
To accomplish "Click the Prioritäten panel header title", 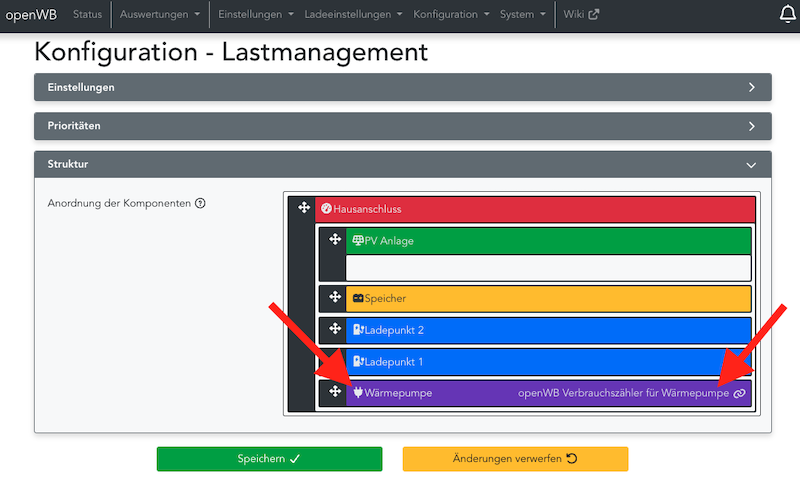I will [x=74, y=126].
